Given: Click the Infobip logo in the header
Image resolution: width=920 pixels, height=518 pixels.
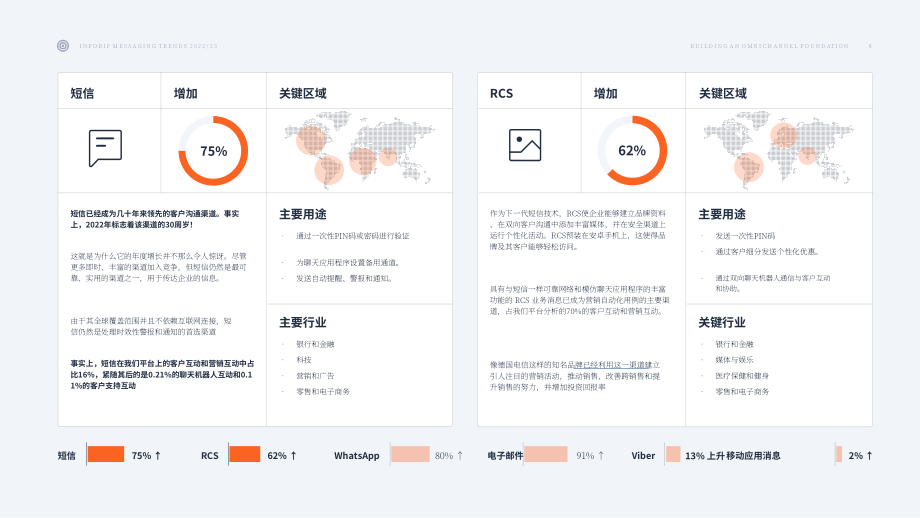Looking at the screenshot, I should (63, 46).
